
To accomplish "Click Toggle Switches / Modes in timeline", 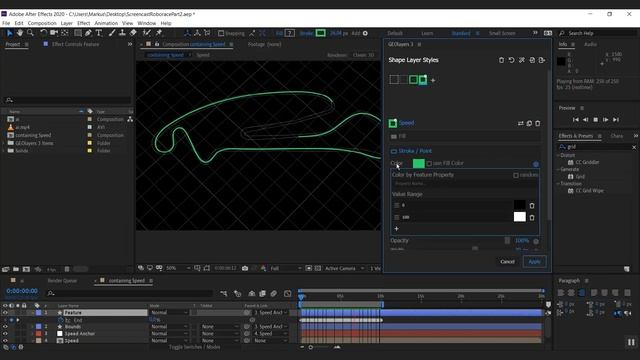I will [194, 347].
